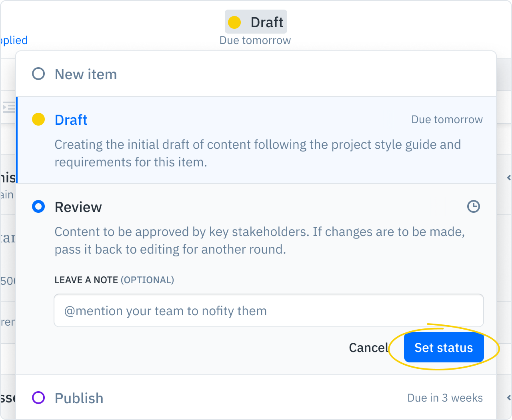Screen dimensions: 512x420
Task: Click the Review description paragraph
Action: point(260,240)
